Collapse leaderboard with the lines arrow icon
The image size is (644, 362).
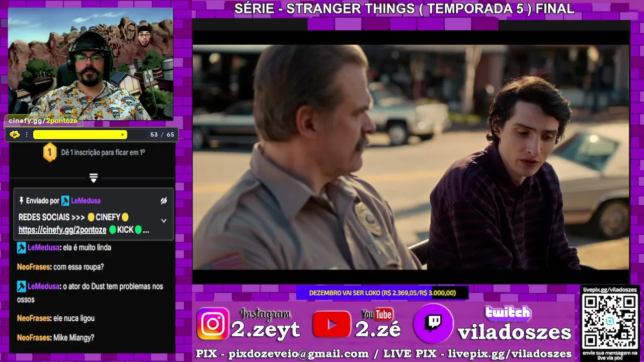click(93, 178)
